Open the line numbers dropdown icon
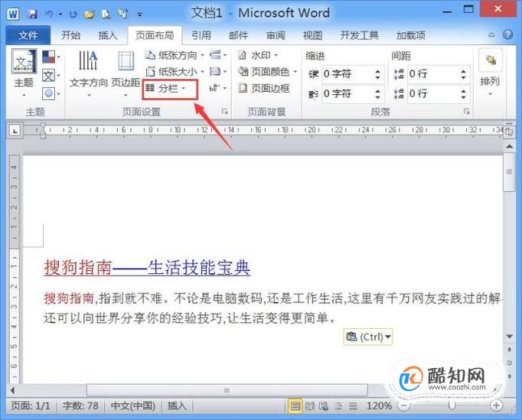 point(218,71)
